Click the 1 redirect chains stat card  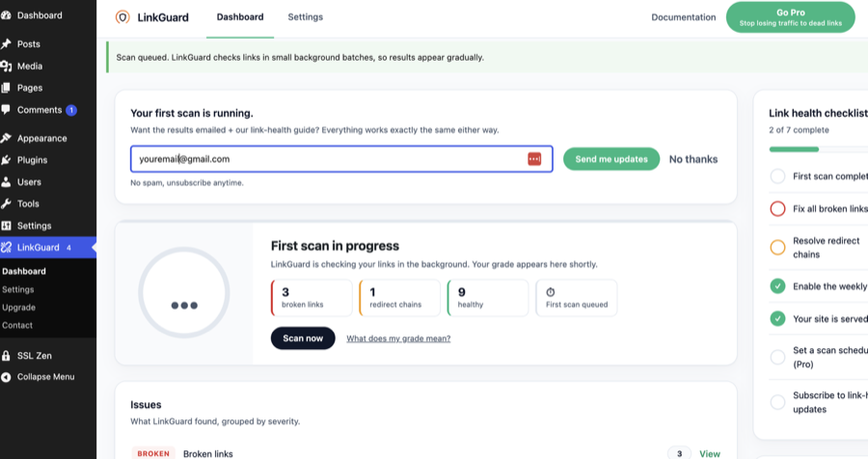[x=399, y=298]
